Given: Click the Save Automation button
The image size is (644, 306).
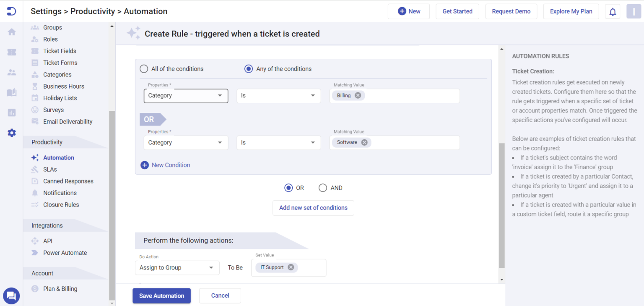Looking at the screenshot, I should point(161,296).
